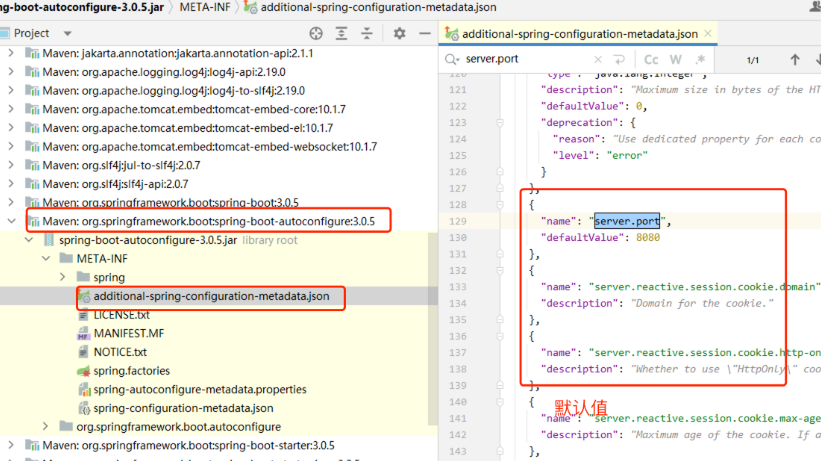Click the META-INF folder icon in tree

(66, 258)
